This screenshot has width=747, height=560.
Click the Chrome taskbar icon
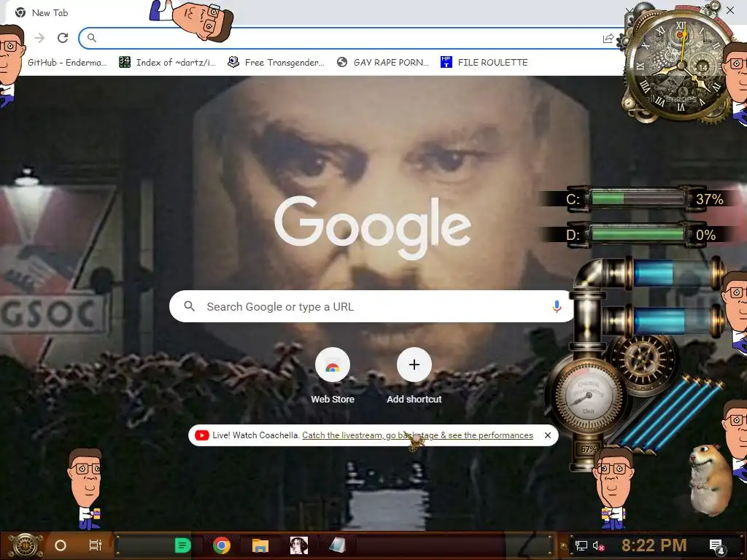tap(222, 545)
